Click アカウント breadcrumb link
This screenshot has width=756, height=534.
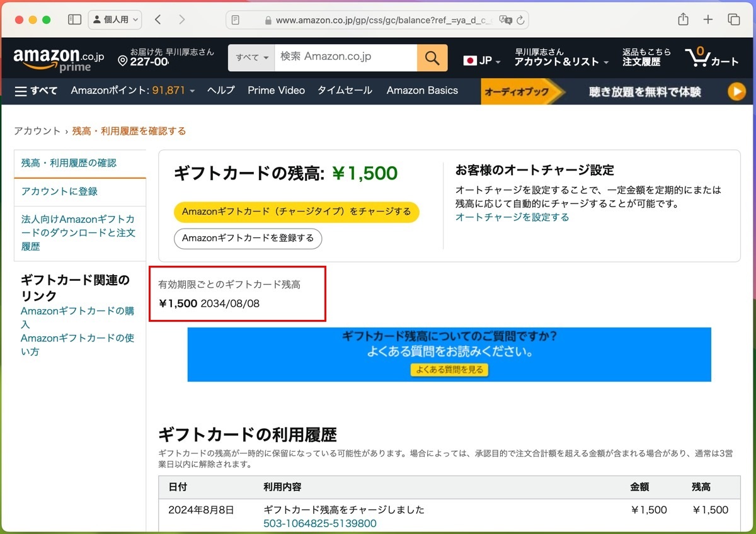click(37, 131)
